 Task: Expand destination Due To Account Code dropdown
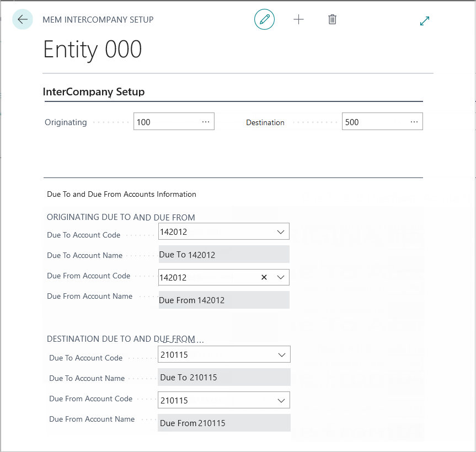(282, 355)
